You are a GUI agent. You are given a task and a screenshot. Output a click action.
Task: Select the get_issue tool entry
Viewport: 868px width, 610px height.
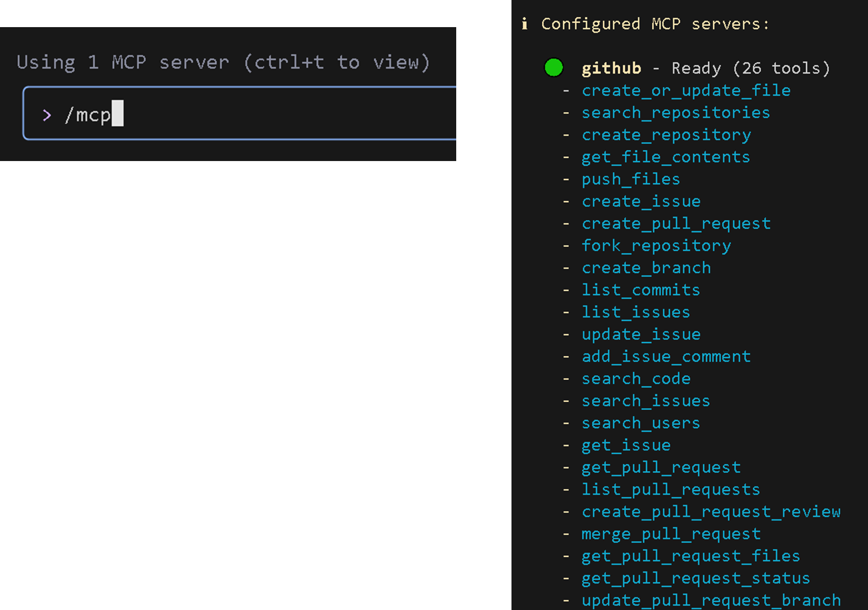tap(626, 446)
